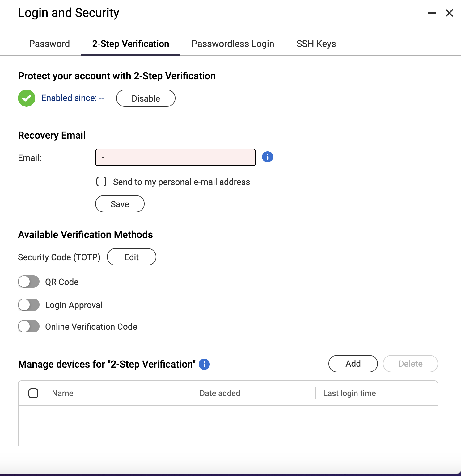Turn on Online Verification Code switch
Screen dimensions: 461x476
(x=29, y=326)
